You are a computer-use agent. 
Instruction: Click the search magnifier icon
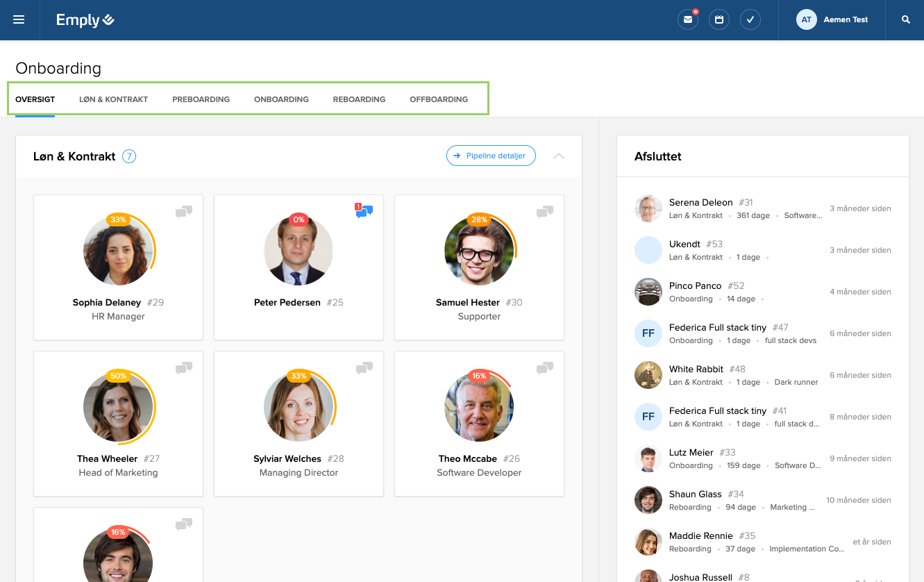coord(905,19)
